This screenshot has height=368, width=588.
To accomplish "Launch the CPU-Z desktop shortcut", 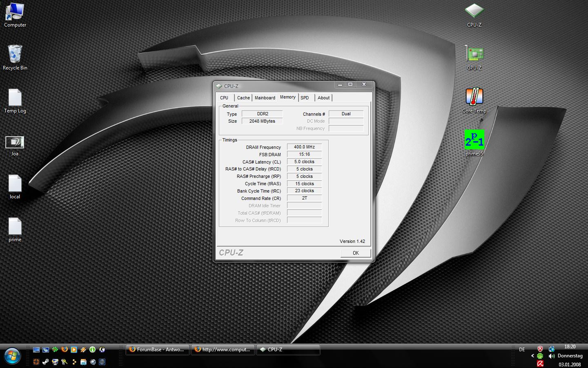I will tap(474, 15).
